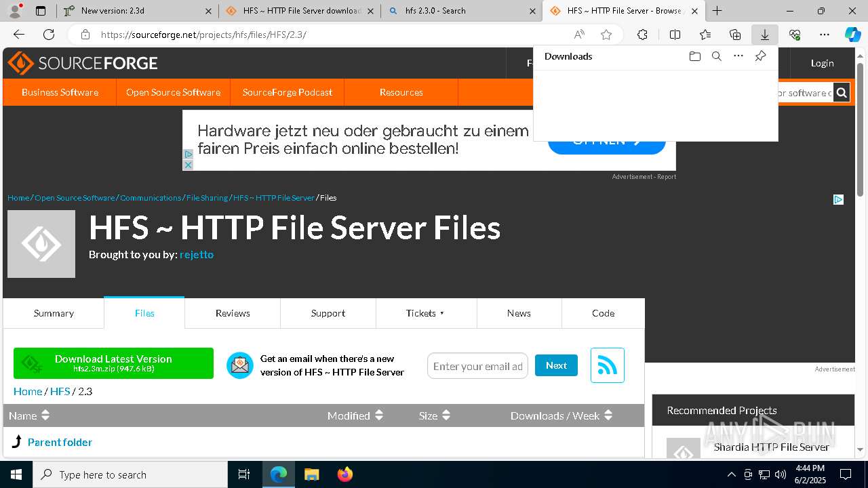Open File Explorer from taskbar
The height and width of the screenshot is (488, 868).
311,474
